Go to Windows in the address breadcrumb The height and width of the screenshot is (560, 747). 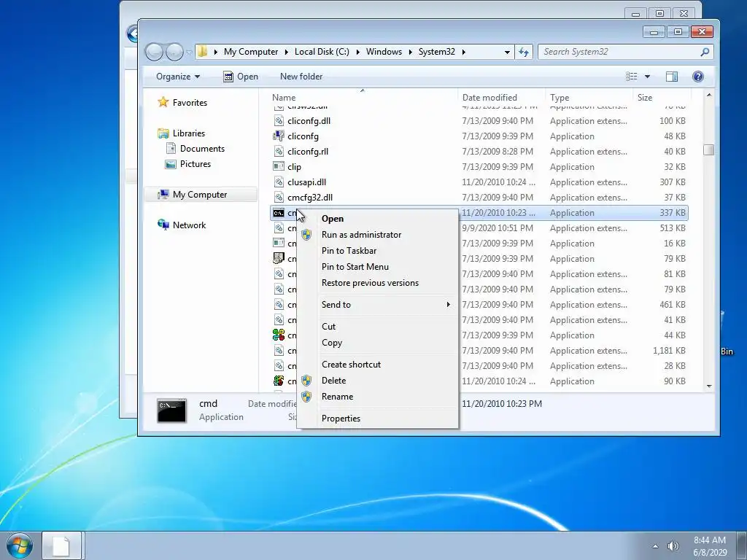point(384,52)
